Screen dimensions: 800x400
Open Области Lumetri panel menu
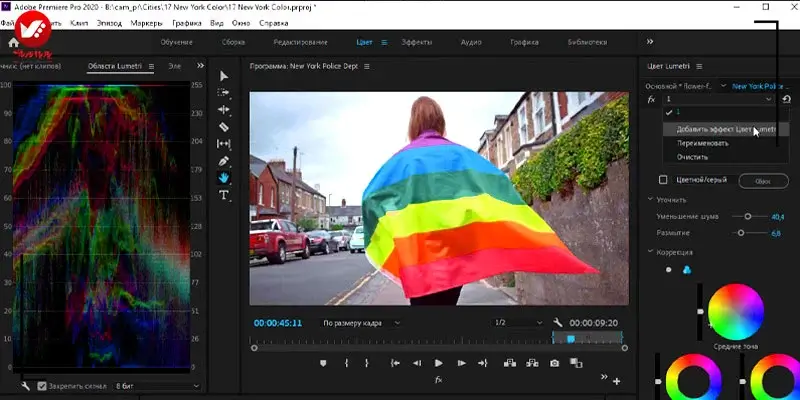coord(151,66)
